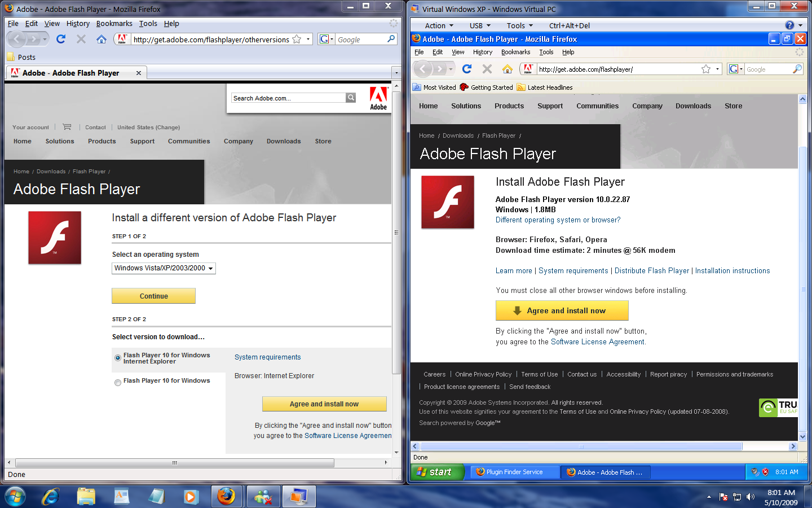The image size is (812, 508).
Task: Click the Adobe site identity icon in host address bar
Action: [x=122, y=39]
